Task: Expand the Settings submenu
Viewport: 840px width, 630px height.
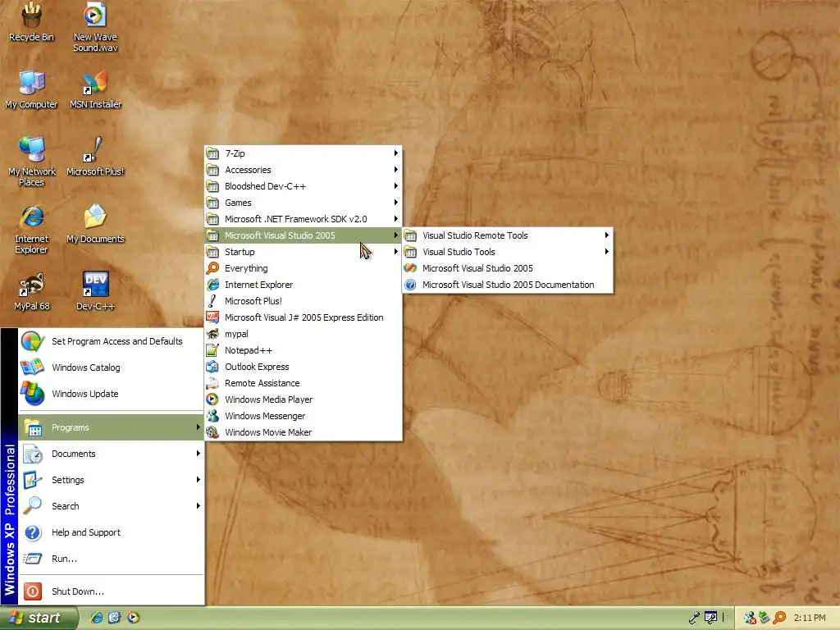Action: pyautogui.click(x=112, y=480)
